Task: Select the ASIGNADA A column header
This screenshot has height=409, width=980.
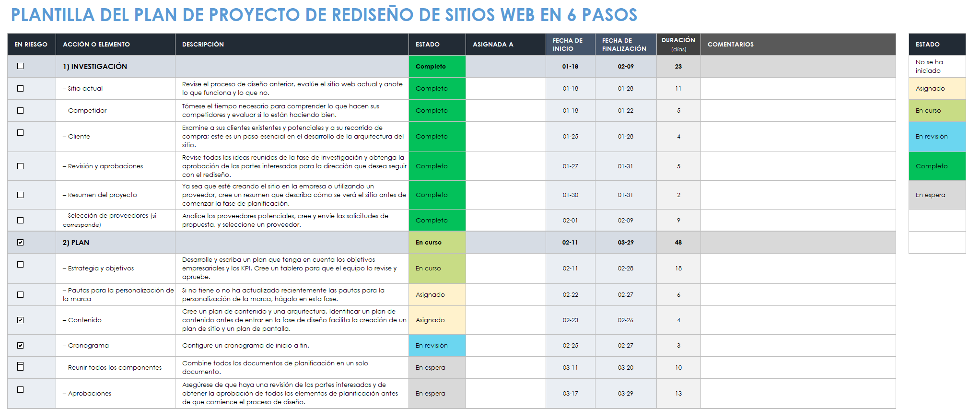Action: point(506,44)
